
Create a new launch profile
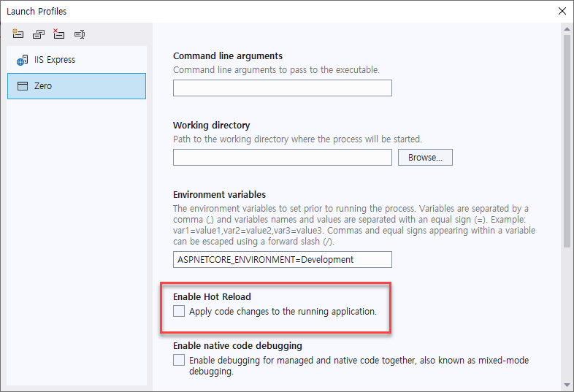18,34
